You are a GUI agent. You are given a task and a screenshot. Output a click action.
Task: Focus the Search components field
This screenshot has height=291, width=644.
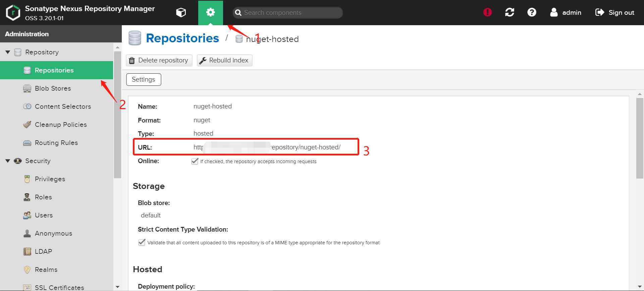coord(287,13)
